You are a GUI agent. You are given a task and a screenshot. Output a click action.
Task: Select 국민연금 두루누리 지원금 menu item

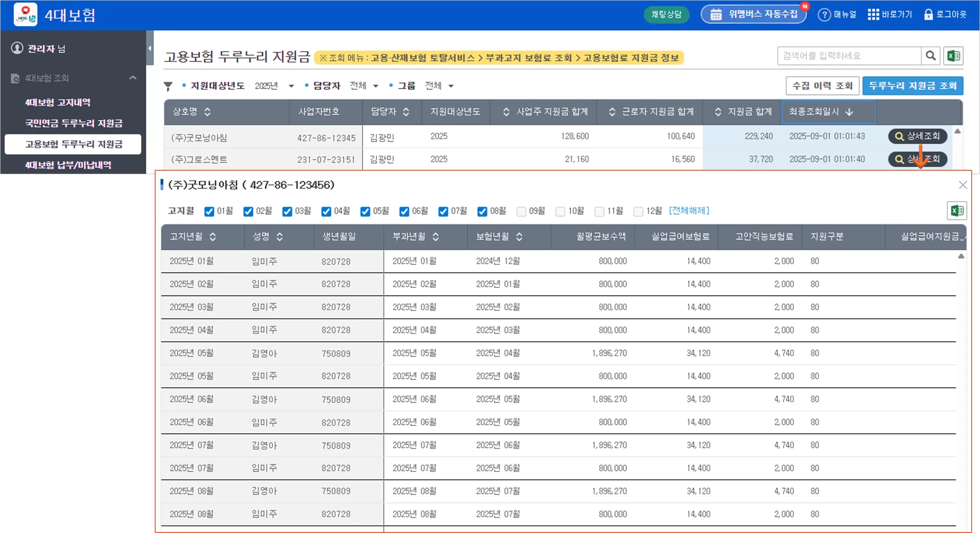(73, 123)
